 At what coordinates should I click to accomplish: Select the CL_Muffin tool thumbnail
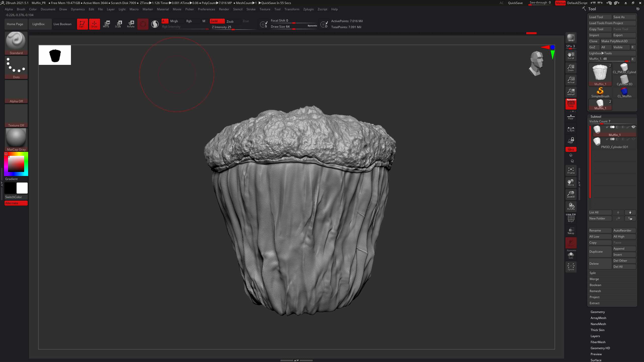tap(624, 92)
